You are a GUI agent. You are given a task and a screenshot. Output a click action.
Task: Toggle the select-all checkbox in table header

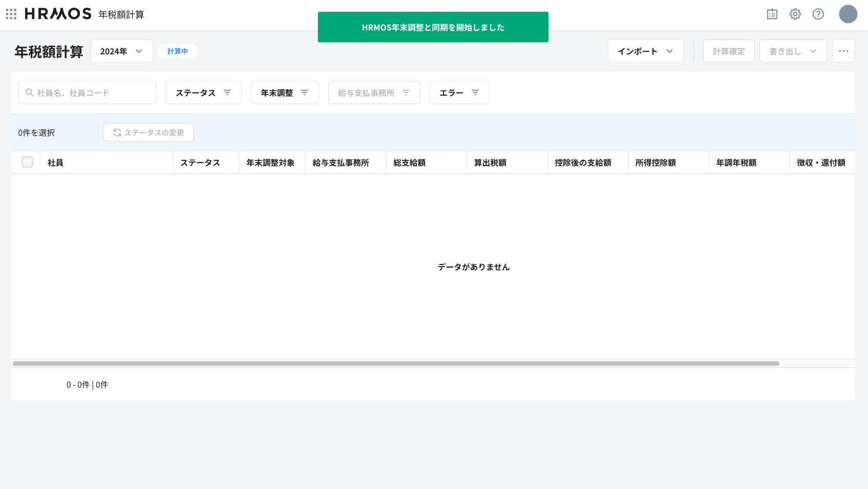[27, 162]
